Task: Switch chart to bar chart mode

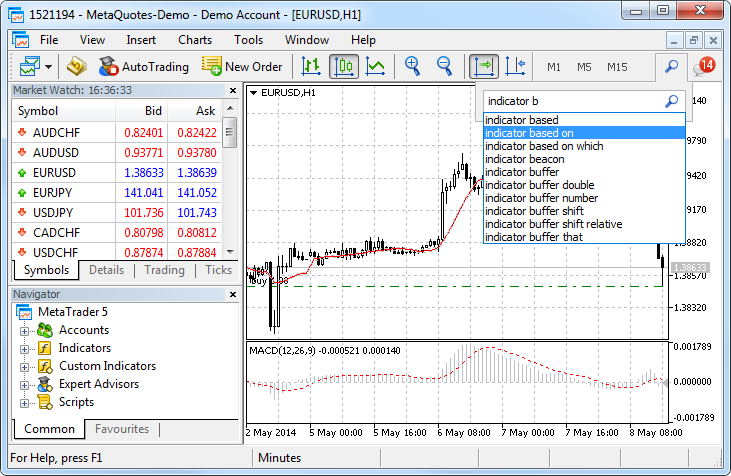Action: [x=310, y=67]
